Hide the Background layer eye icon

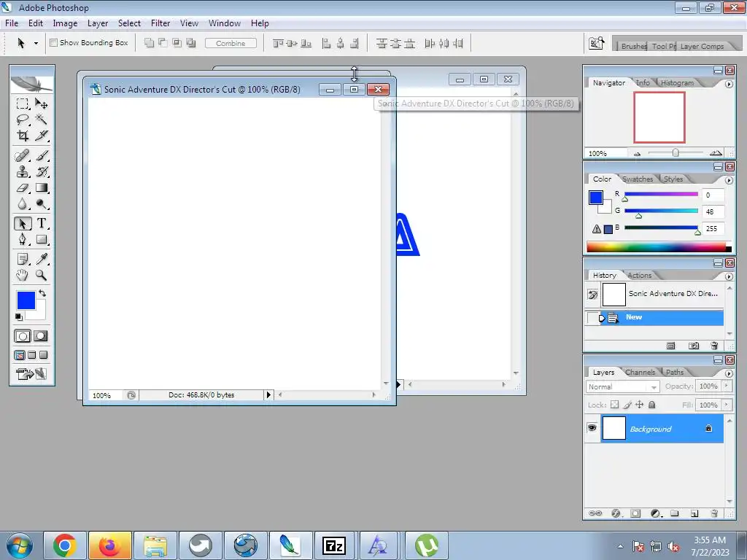click(x=592, y=428)
